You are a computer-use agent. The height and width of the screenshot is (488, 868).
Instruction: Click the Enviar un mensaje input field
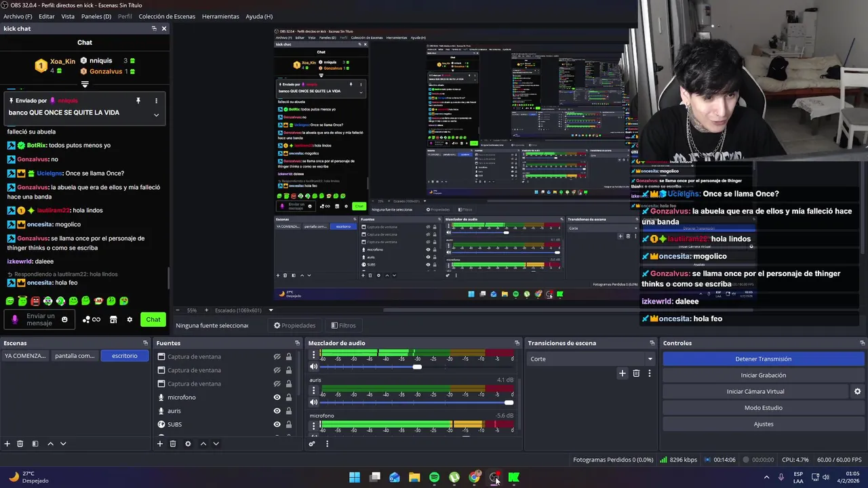[40, 319]
